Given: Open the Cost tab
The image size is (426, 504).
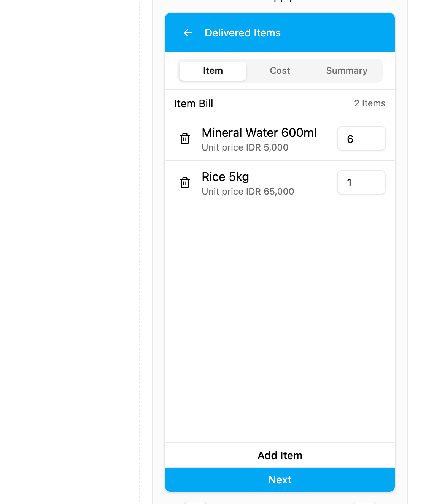Looking at the screenshot, I should [x=280, y=71].
